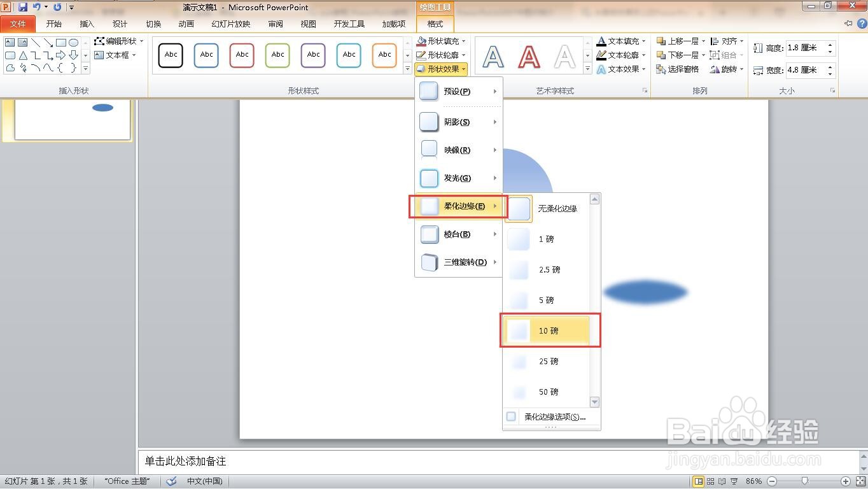The height and width of the screenshot is (489, 868).
Task: Select the 无柔化边缘 no soft edges option
Action: pyautogui.click(x=547, y=209)
